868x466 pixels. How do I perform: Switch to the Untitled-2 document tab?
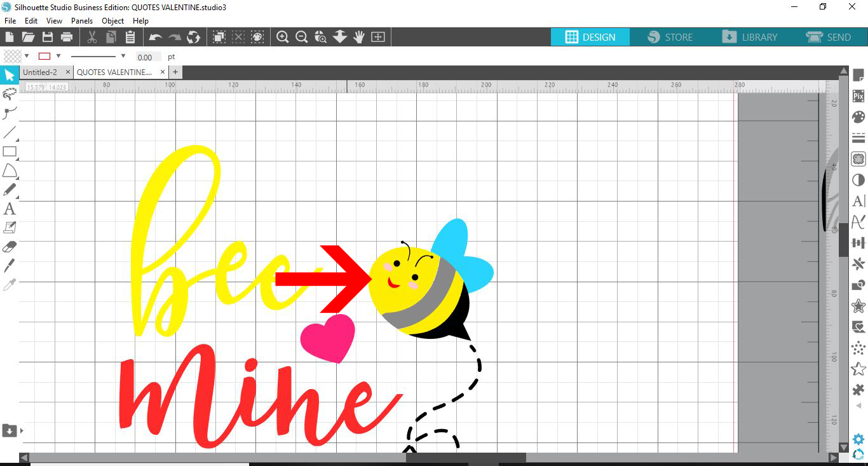tap(41, 72)
